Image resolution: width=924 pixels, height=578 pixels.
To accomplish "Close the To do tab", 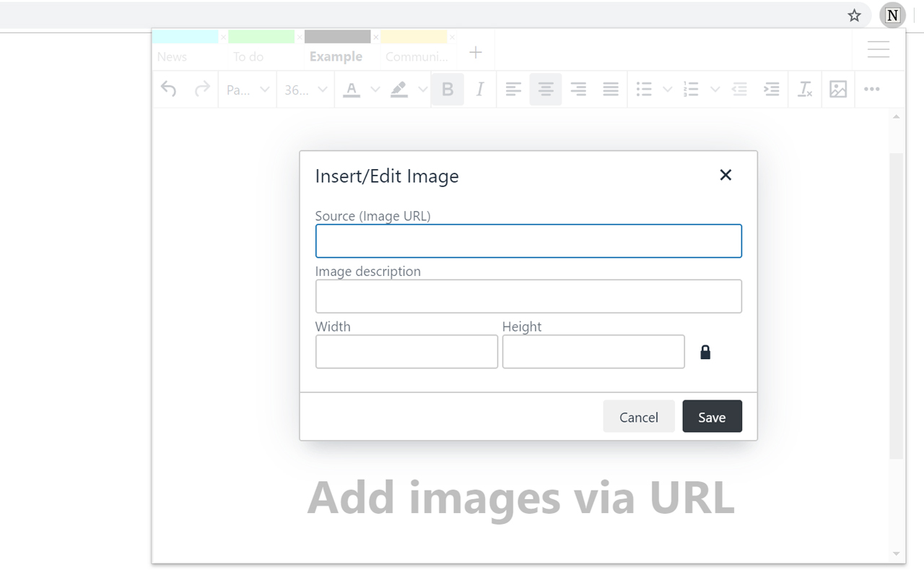I will [300, 37].
